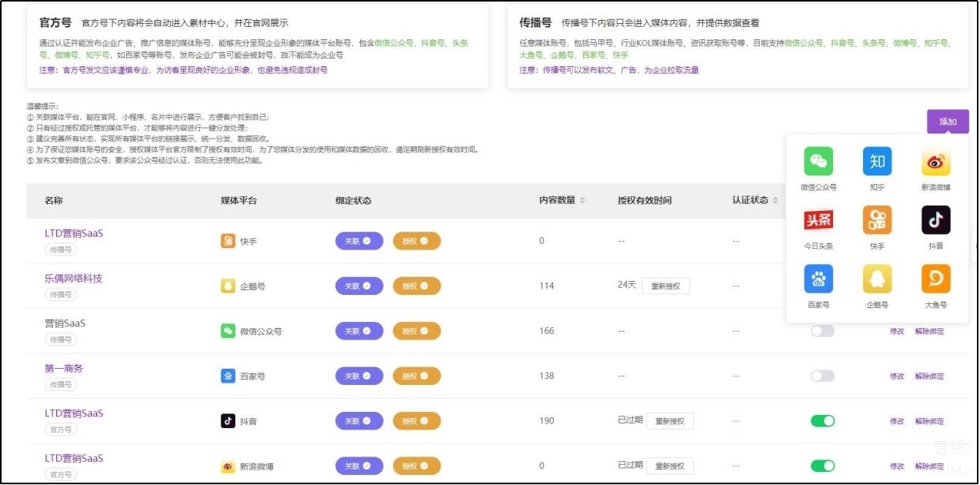Click 修改 link in 营销SaaS row
Image resolution: width=980 pixels, height=485 pixels.
point(897,332)
